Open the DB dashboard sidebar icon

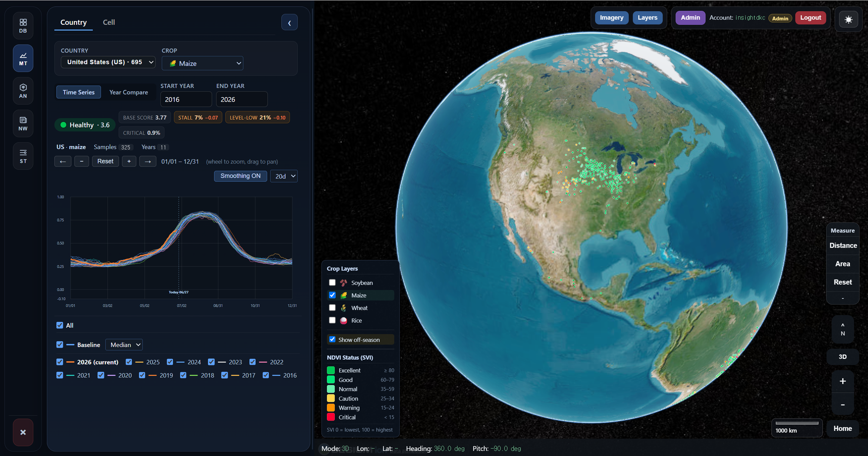(23, 26)
